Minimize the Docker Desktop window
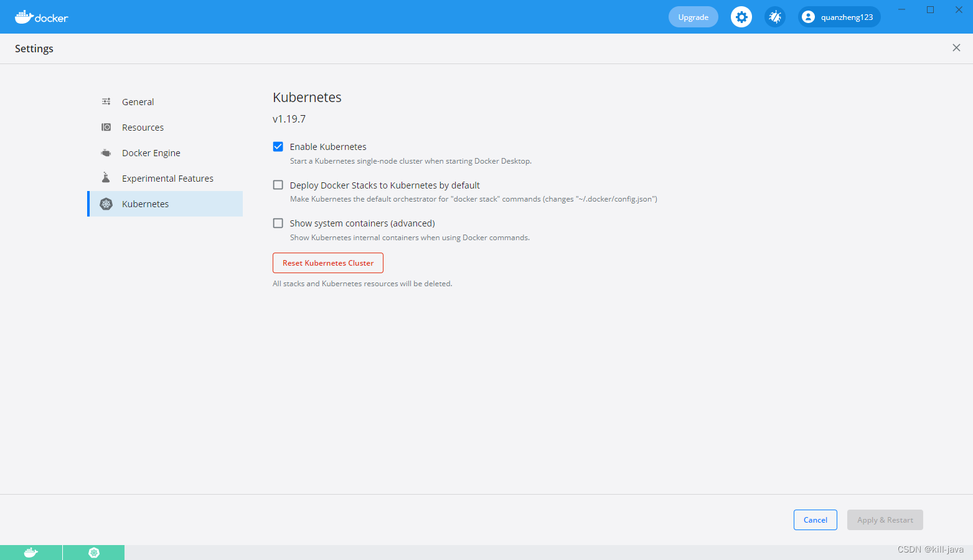973x560 pixels. click(901, 9)
